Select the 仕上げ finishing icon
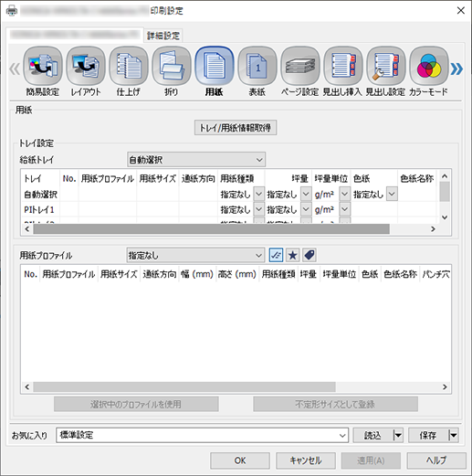Viewport: 472px width, 476px height. click(129, 66)
